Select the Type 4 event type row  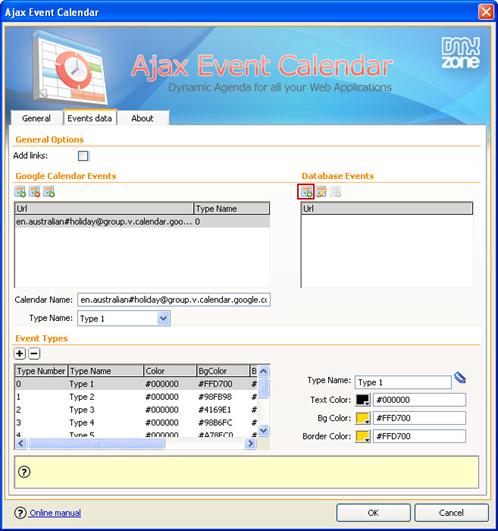136,423
